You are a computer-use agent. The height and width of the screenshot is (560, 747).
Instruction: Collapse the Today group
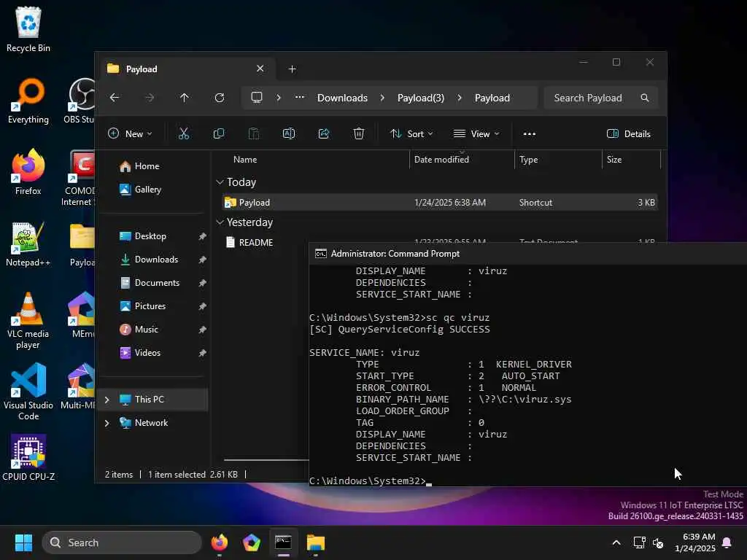pyautogui.click(x=220, y=182)
